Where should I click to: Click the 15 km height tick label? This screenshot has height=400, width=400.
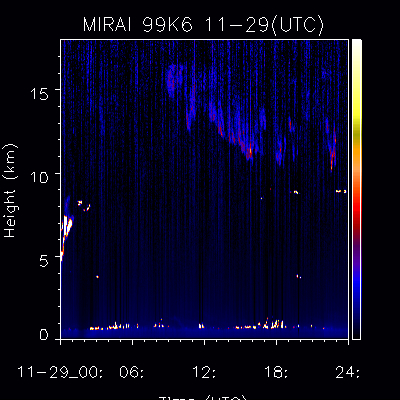click(40, 94)
